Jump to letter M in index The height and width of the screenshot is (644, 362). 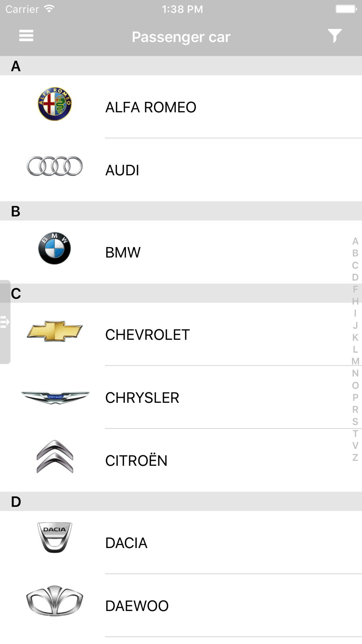(355, 361)
